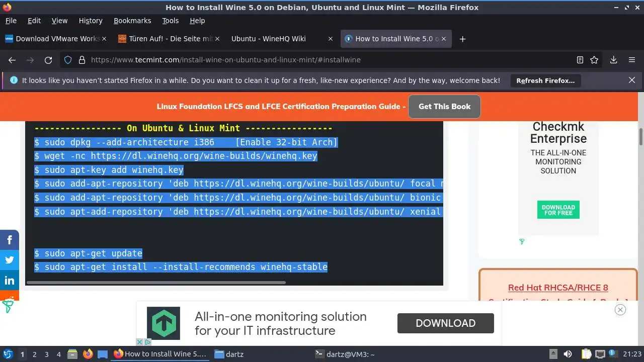Click the AdChoices icon on bottom ad

click(x=148, y=342)
